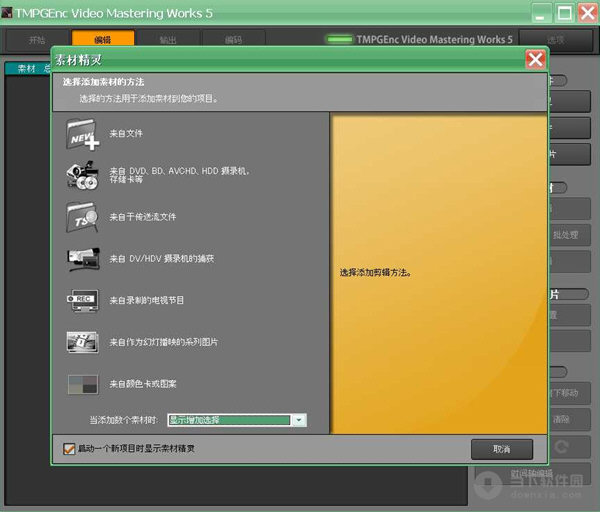Maximize the TMPGEnc main window
Image resolution: width=600 pixels, height=512 pixels.
point(564,13)
